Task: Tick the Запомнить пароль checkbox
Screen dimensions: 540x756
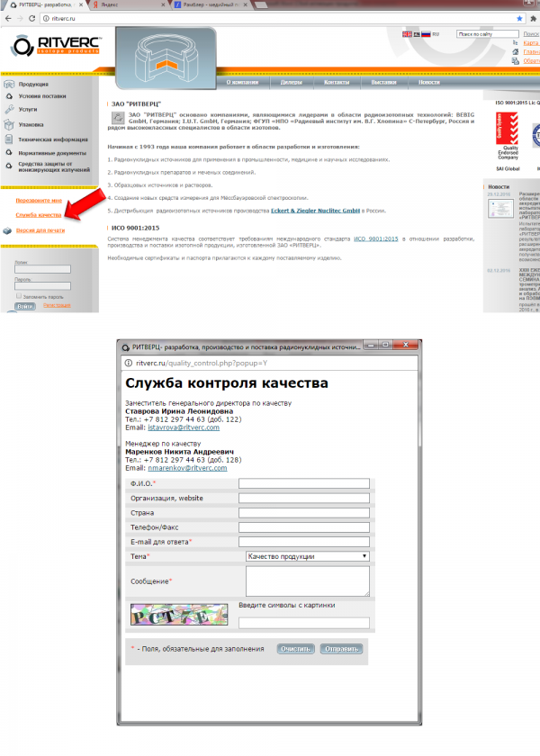Action: [19, 296]
